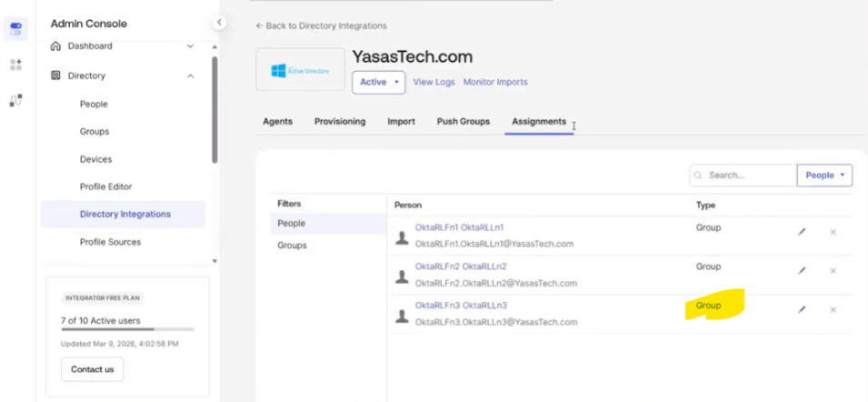Collapse sidebar using the chevron button
Screen dimensions: 868x402
tap(220, 22)
